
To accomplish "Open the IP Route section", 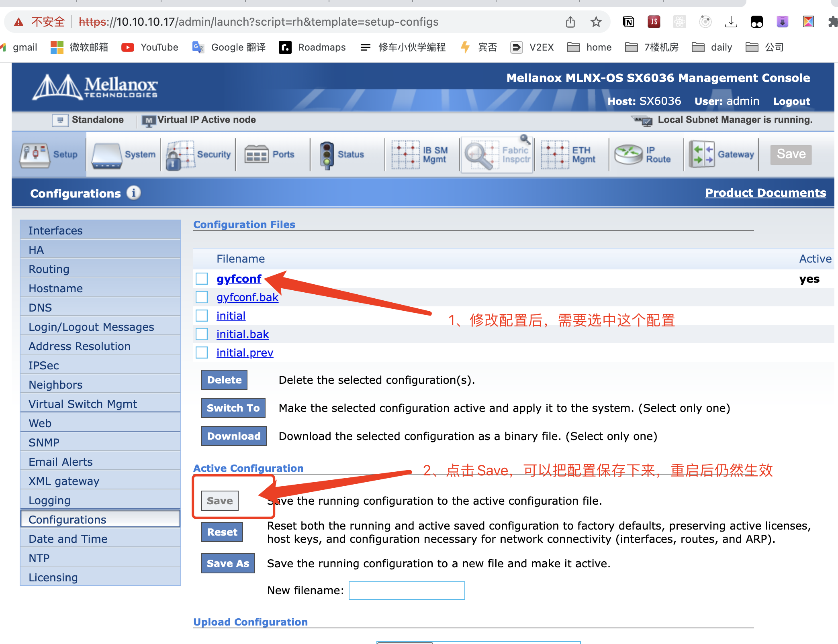I will [643, 155].
